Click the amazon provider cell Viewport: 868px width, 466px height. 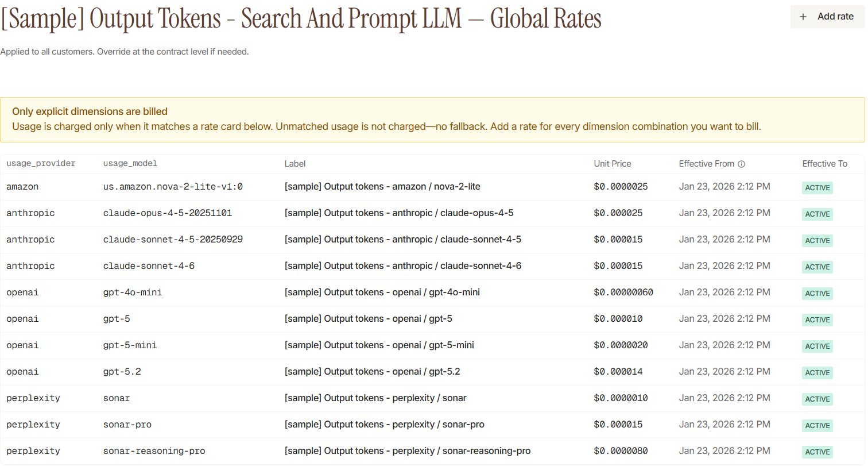click(x=22, y=187)
